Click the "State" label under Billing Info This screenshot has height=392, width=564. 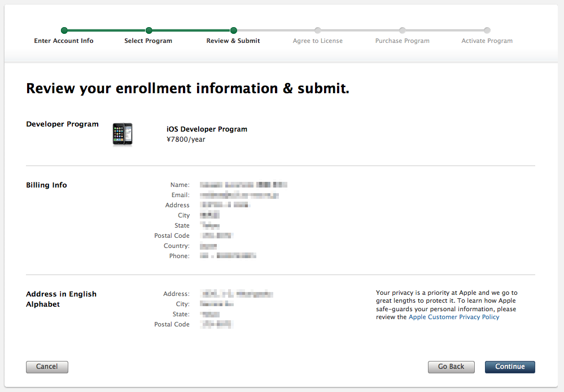coord(182,225)
